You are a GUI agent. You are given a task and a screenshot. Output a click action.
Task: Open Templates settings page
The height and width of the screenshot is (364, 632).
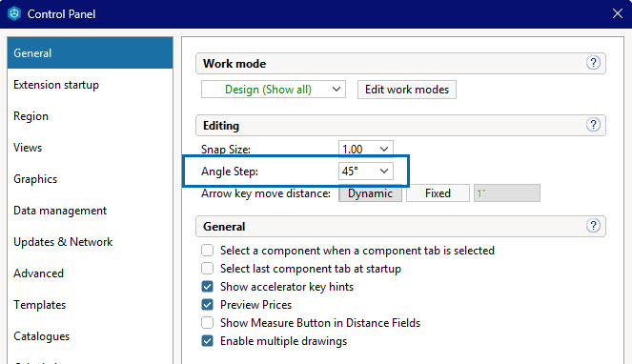[x=90, y=305]
